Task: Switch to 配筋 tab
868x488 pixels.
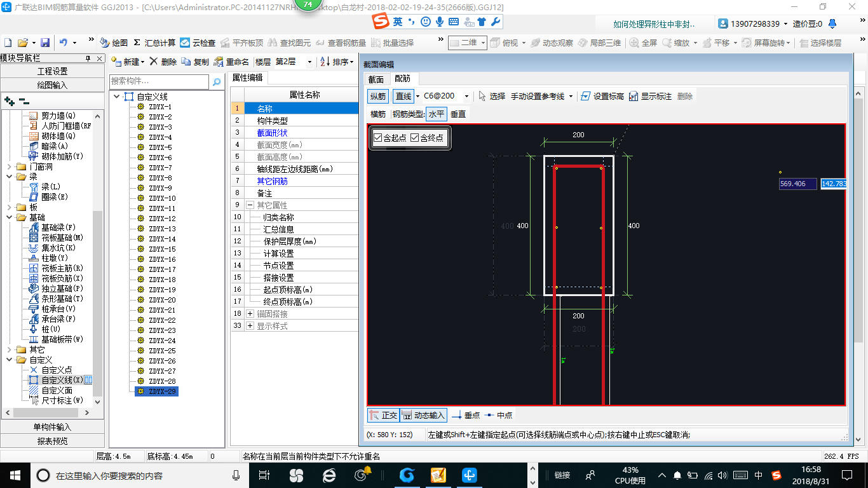Action: click(x=402, y=79)
